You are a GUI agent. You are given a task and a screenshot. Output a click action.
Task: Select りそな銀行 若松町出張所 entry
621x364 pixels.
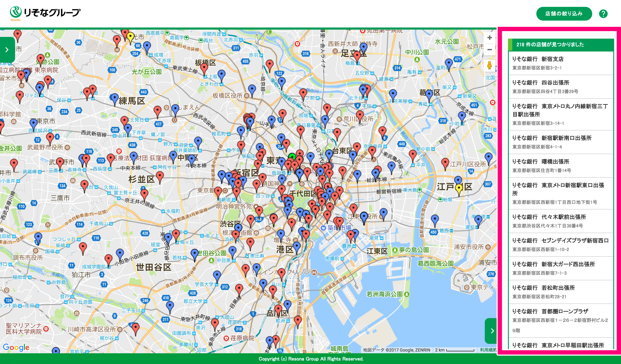561,292
